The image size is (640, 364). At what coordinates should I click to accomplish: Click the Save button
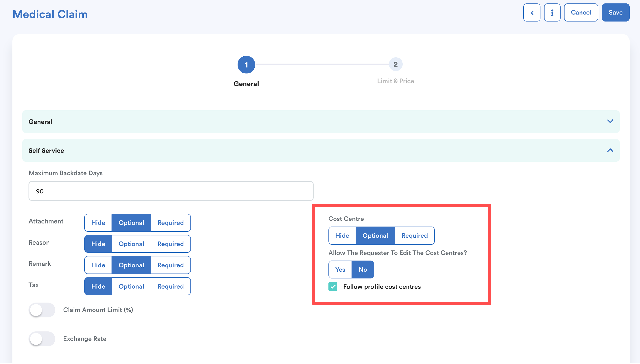[615, 13]
